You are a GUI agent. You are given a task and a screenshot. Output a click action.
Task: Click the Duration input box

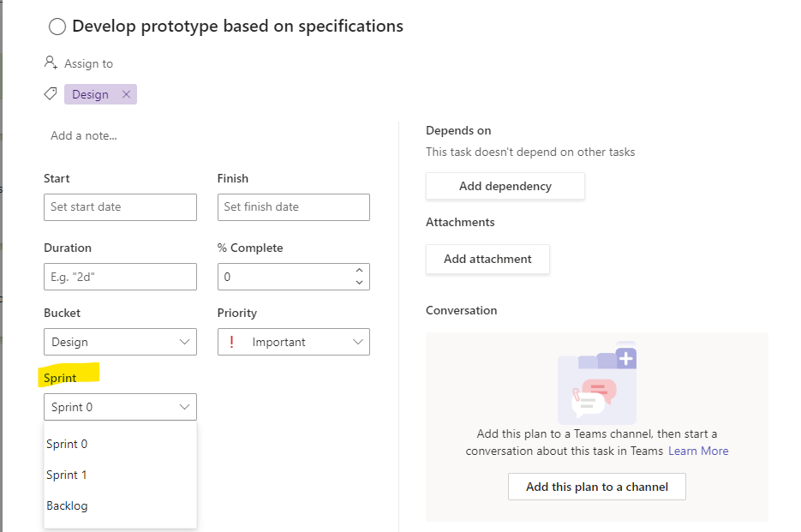tap(120, 277)
